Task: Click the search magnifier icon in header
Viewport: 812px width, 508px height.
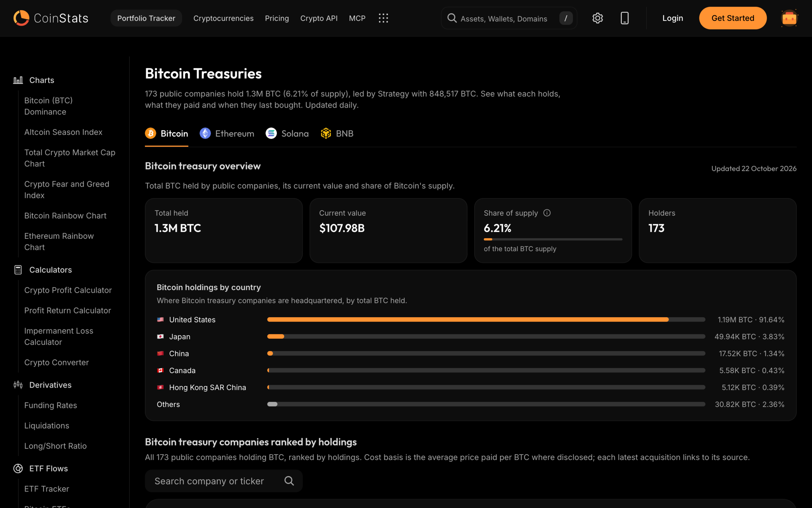Action: click(x=452, y=18)
